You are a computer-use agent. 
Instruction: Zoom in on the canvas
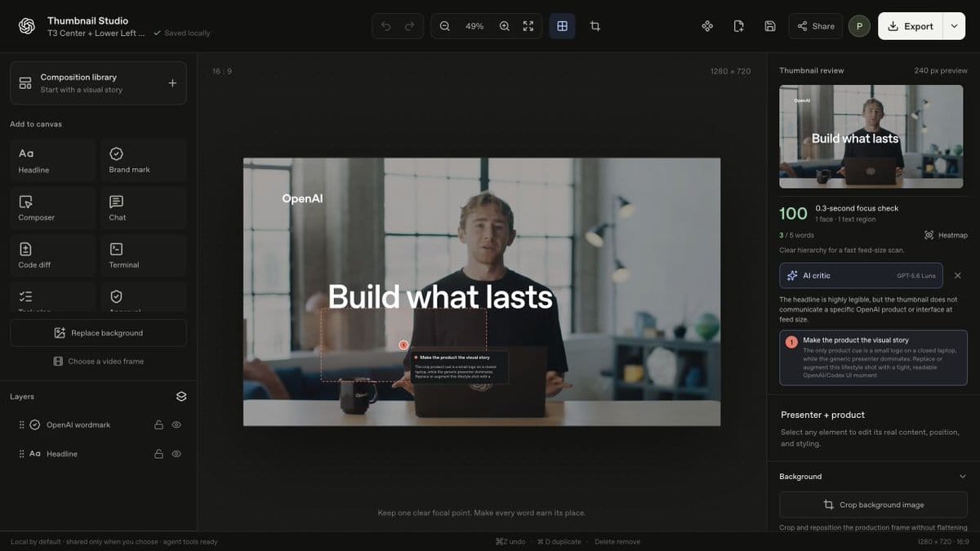[505, 26]
